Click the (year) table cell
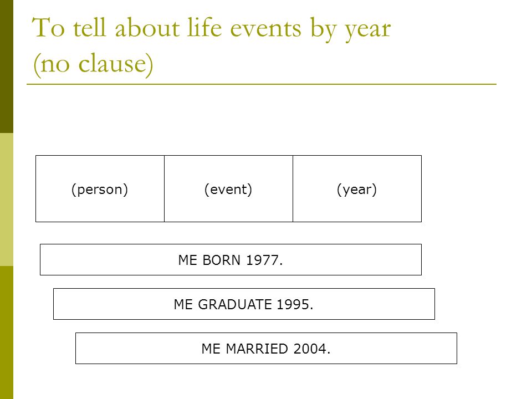The height and width of the screenshot is (399, 532). 357,188
